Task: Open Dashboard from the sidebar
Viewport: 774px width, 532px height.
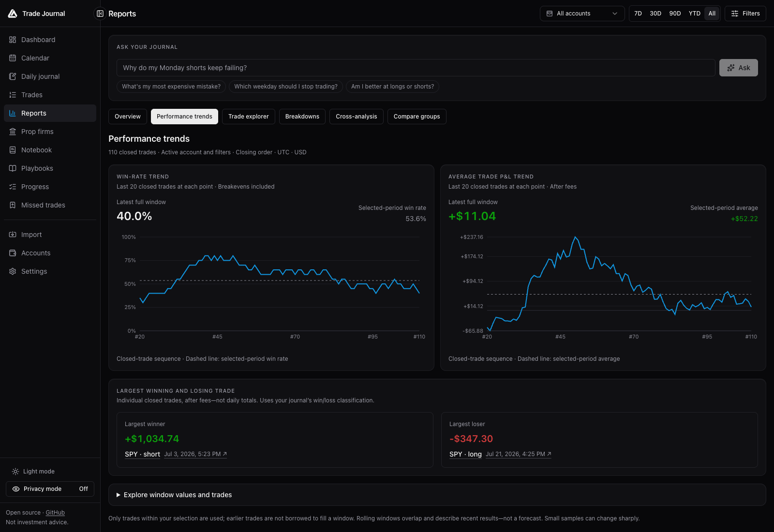Action: coord(50,40)
